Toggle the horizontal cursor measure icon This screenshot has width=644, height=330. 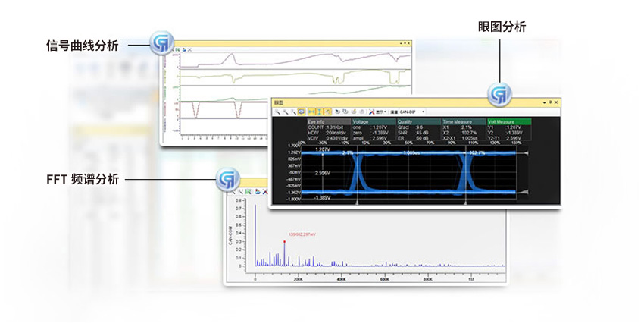pos(311,112)
